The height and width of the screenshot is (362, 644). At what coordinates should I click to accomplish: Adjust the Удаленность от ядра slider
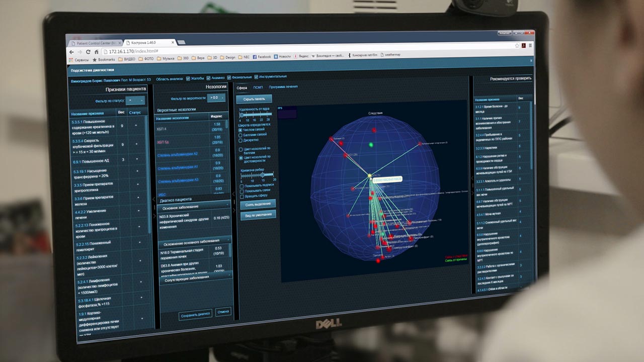click(255, 115)
